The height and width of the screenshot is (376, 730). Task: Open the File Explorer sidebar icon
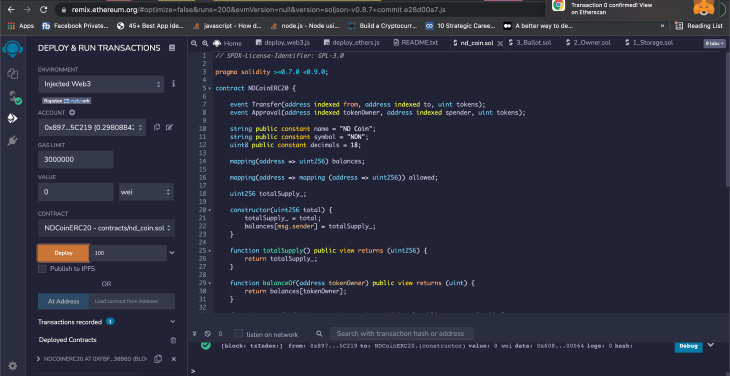tap(13, 73)
